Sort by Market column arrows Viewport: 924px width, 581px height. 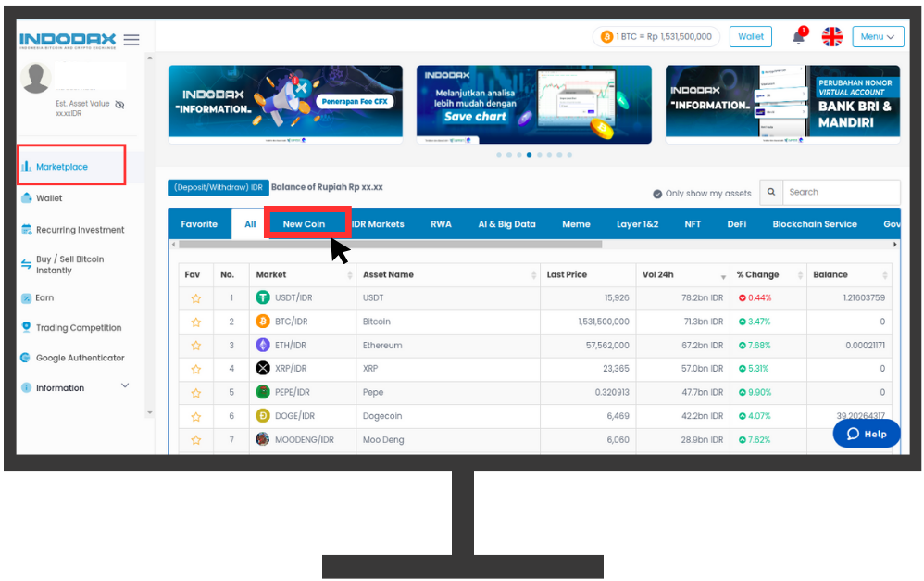349,275
